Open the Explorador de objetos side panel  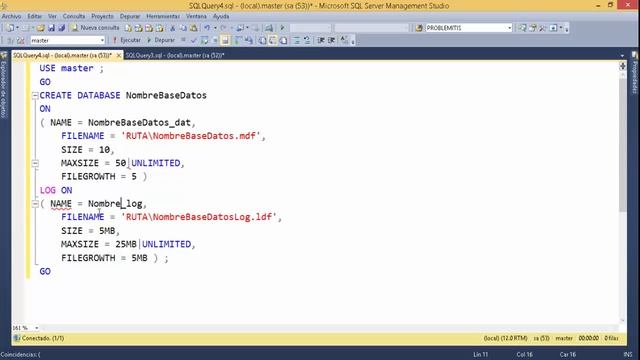(x=4, y=86)
